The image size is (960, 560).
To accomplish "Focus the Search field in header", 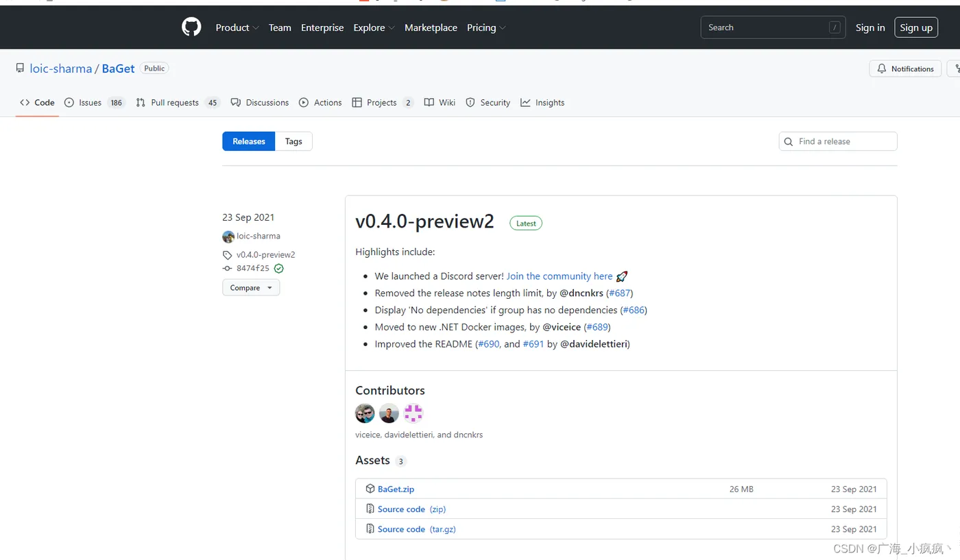I will click(773, 27).
